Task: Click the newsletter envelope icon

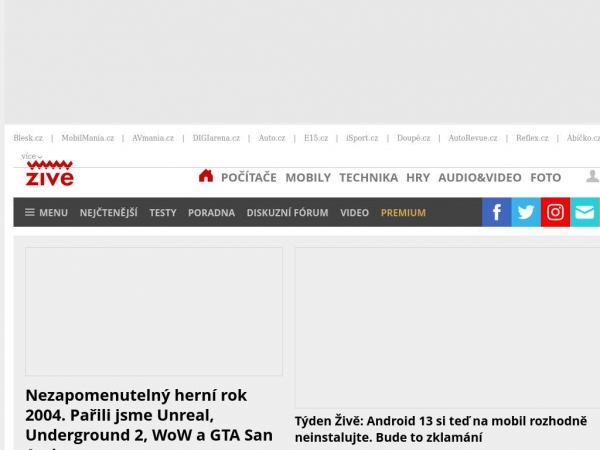Action: pyautogui.click(x=585, y=212)
